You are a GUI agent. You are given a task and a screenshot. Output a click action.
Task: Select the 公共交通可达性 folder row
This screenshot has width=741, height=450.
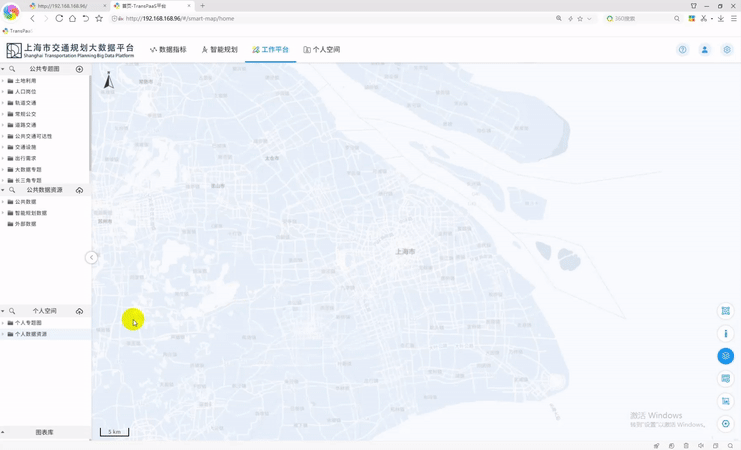[x=44, y=136]
